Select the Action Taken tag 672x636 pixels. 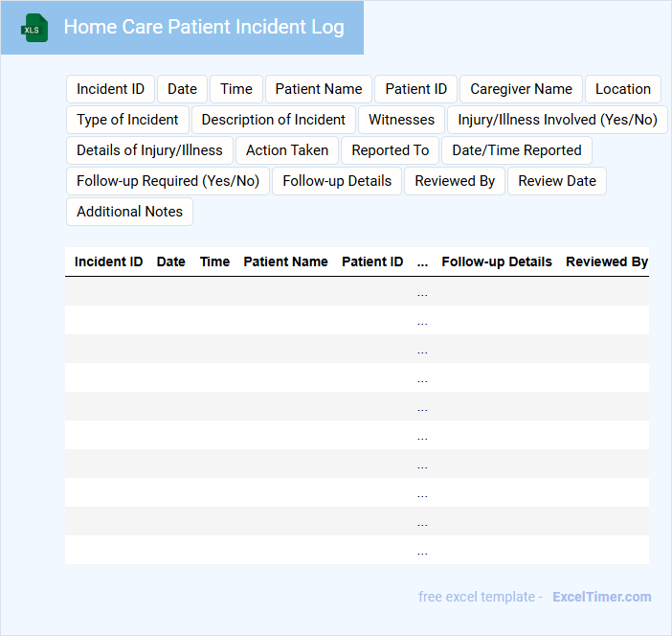[287, 150]
